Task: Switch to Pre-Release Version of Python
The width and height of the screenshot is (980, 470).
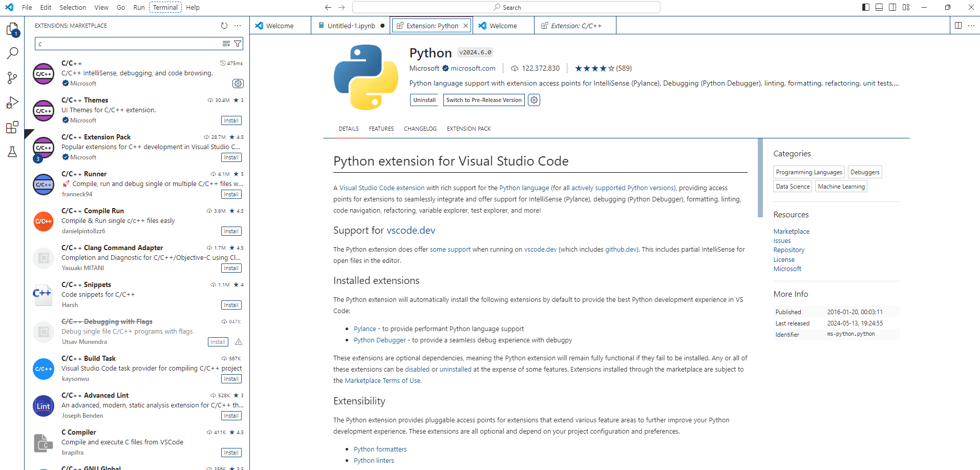Action: point(484,100)
